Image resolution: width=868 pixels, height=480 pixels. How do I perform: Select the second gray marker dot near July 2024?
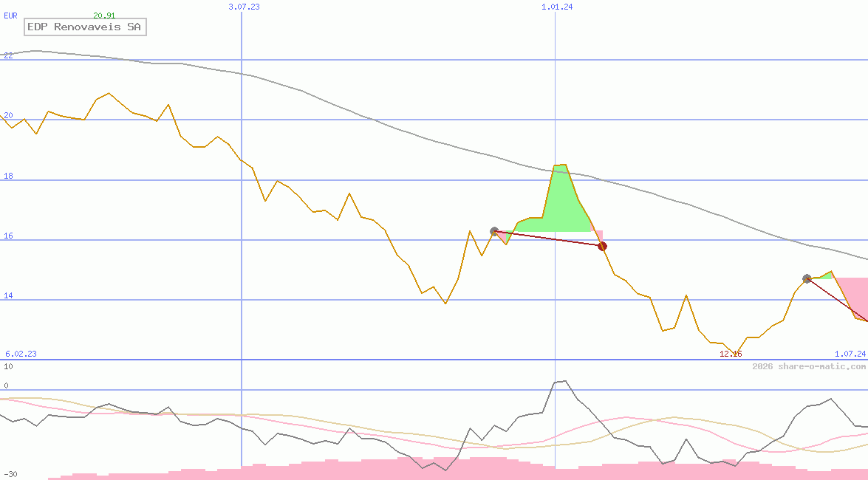coord(807,278)
